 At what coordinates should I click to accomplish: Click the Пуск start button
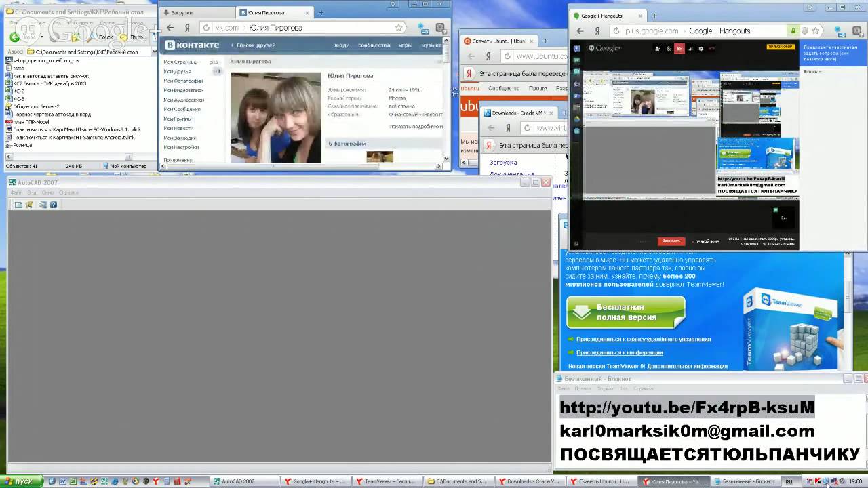pyautogui.click(x=20, y=481)
